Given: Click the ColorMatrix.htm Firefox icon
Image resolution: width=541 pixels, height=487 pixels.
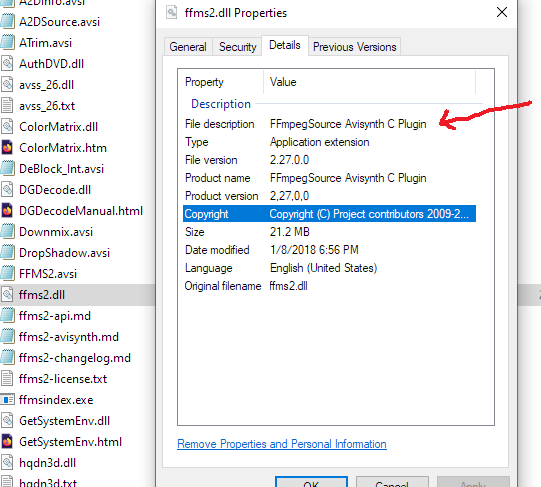Looking at the screenshot, I should coord(7,148).
